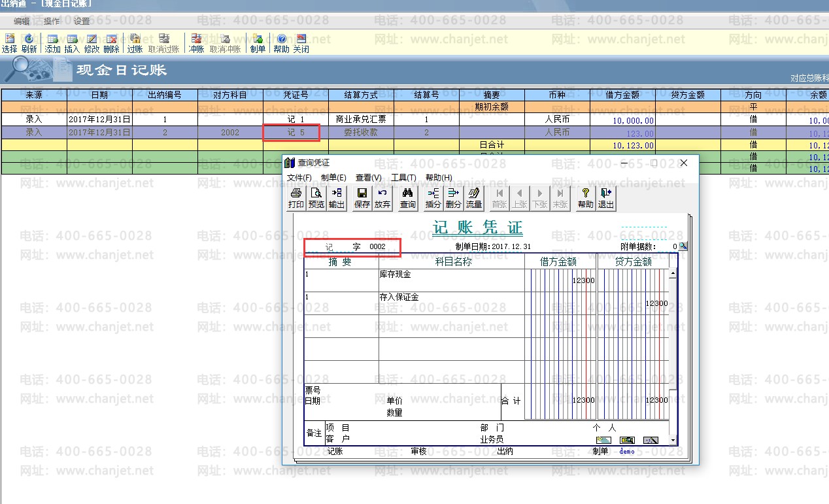Open the 操作 menu in main window

(52, 21)
